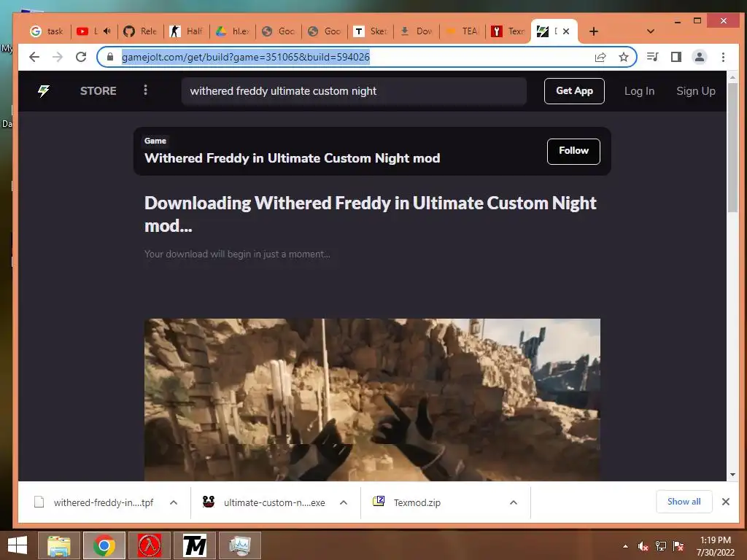The height and width of the screenshot is (560, 747).
Task: Close the downloads bar
Action: coord(726,502)
